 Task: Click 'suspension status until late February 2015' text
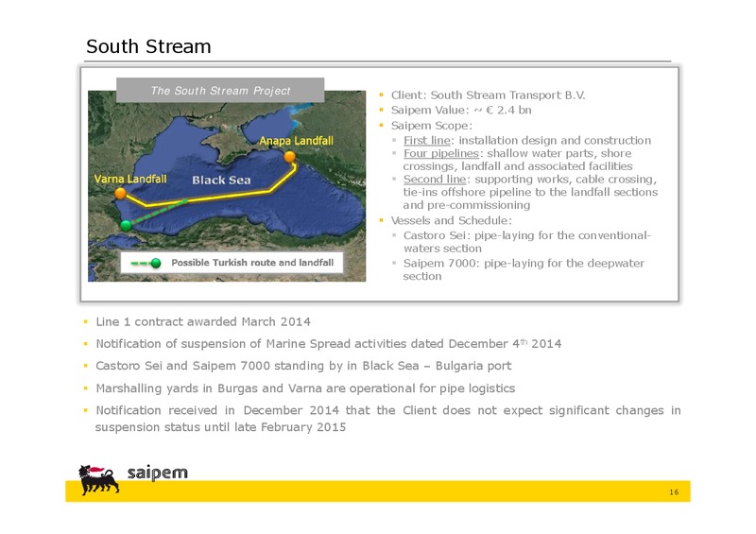click(x=220, y=427)
